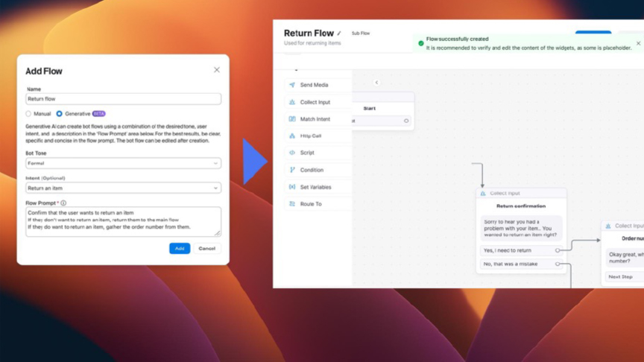This screenshot has width=644, height=362.
Task: Click the 'Used for returning items' description
Action: [312, 43]
